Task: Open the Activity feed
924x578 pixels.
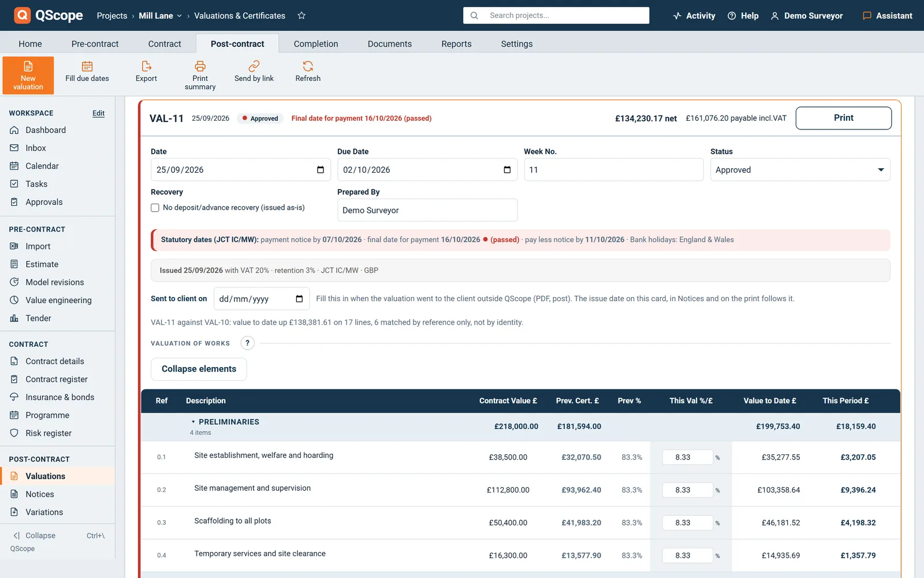Action: click(694, 16)
